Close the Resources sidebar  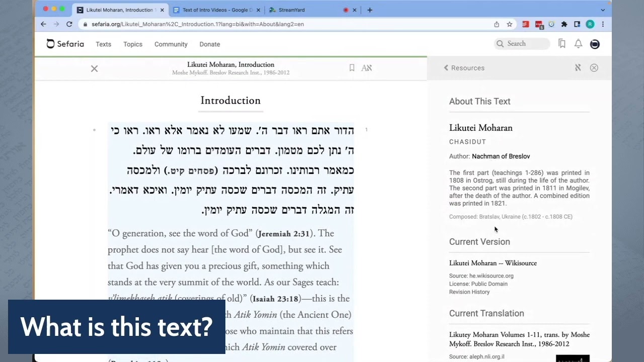[x=594, y=68]
